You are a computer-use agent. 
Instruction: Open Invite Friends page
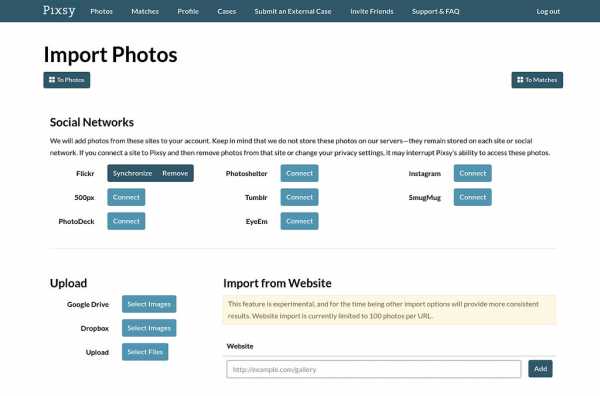[x=372, y=11]
